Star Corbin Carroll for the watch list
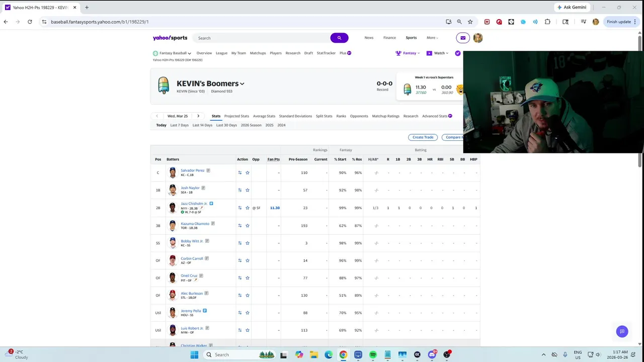The width and height of the screenshot is (644, 362). [x=248, y=260]
